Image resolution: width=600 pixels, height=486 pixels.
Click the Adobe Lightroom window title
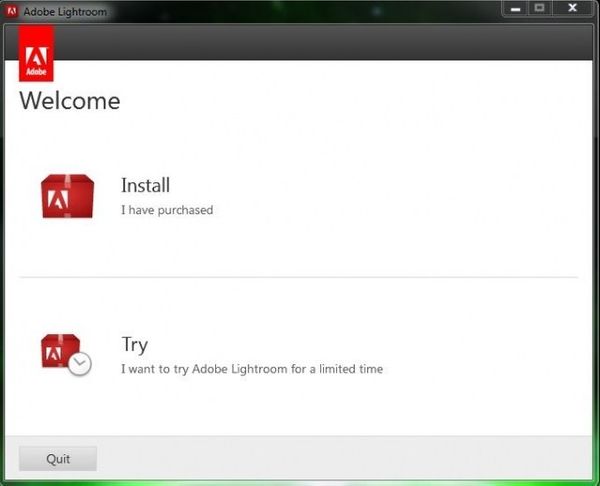click(x=65, y=12)
